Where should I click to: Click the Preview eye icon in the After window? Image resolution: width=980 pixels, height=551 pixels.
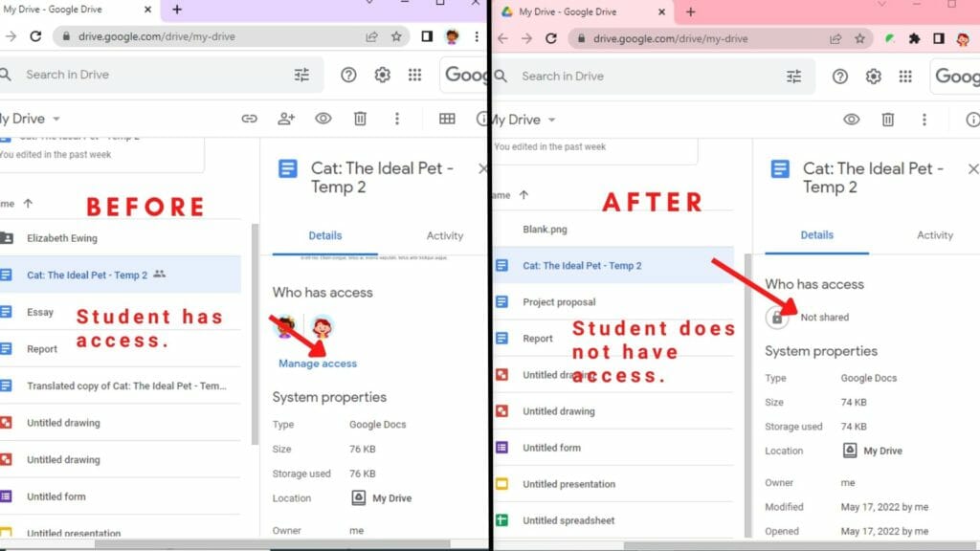pos(851,119)
